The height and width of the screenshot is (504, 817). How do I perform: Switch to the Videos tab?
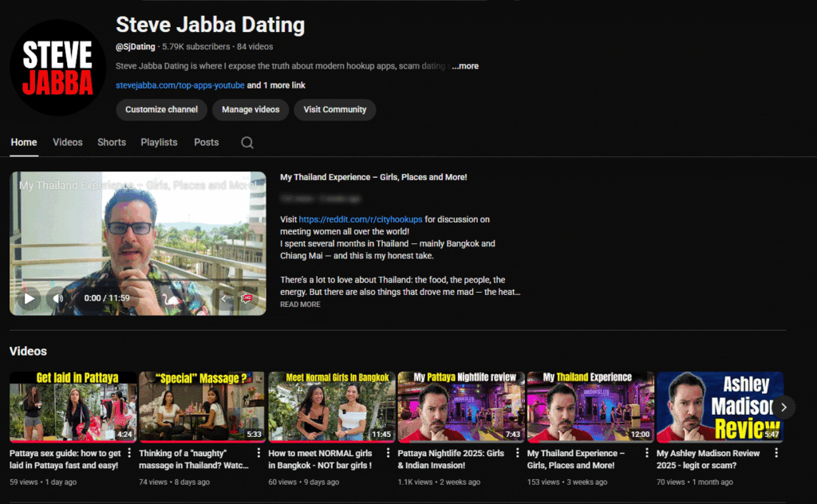(x=67, y=142)
